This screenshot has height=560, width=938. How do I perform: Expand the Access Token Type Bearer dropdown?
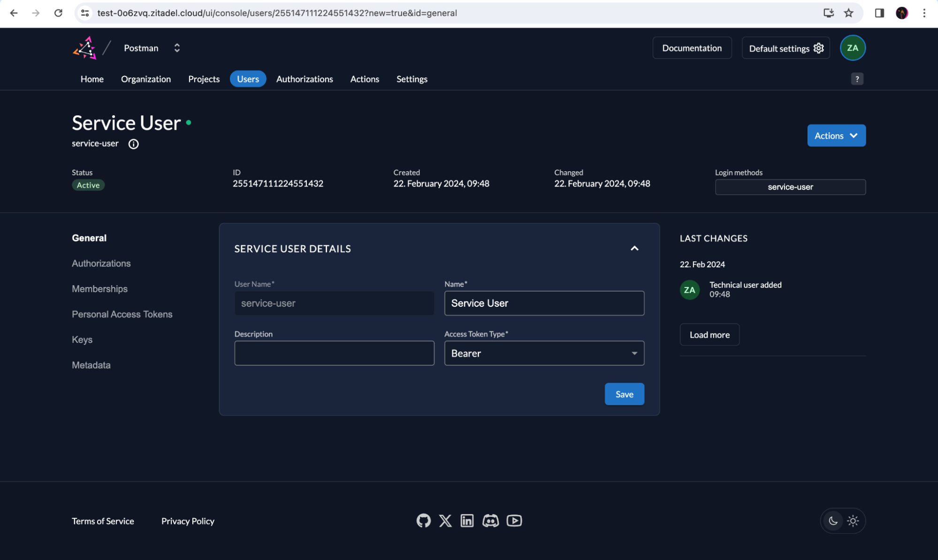pos(544,353)
